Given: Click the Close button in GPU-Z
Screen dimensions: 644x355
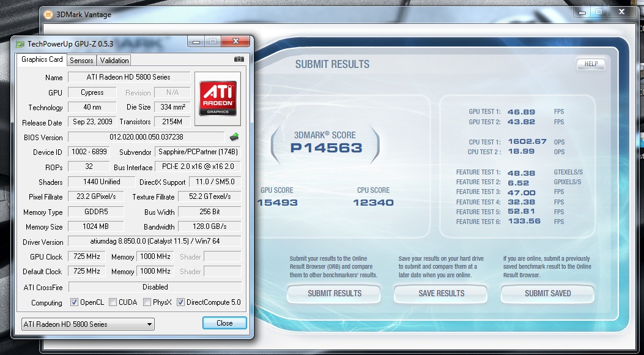Looking at the screenshot, I should point(224,323).
